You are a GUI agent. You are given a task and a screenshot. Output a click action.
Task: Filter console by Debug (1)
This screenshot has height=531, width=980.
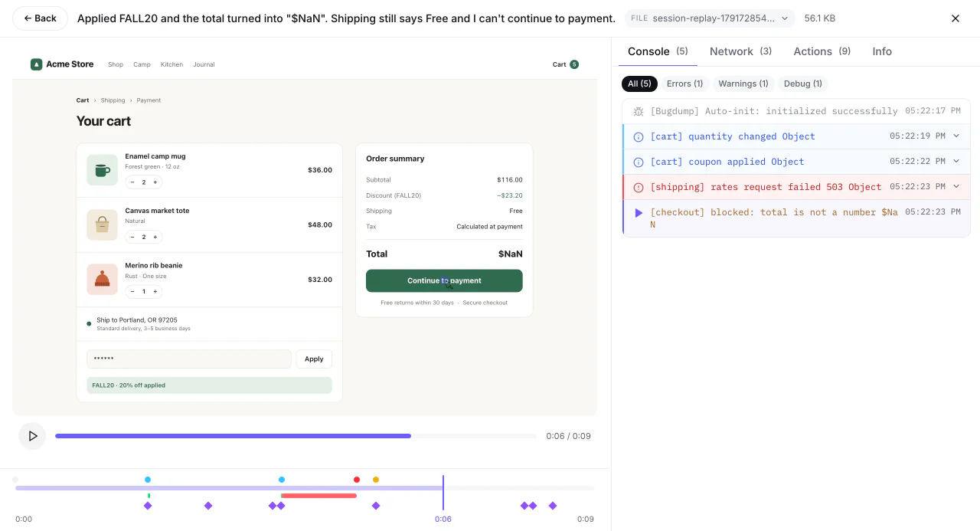(x=802, y=84)
